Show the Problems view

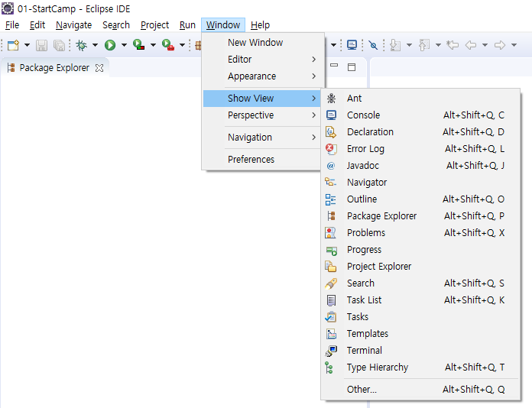tap(420, 233)
